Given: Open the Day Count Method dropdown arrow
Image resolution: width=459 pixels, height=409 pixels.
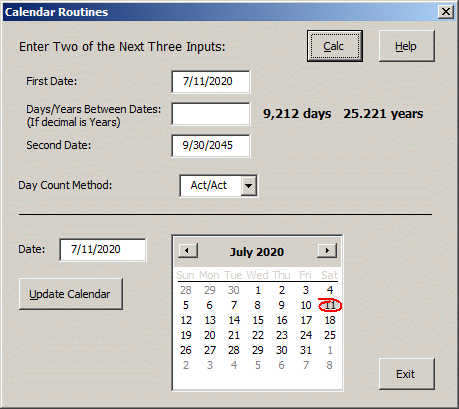Looking at the screenshot, I should 249,185.
